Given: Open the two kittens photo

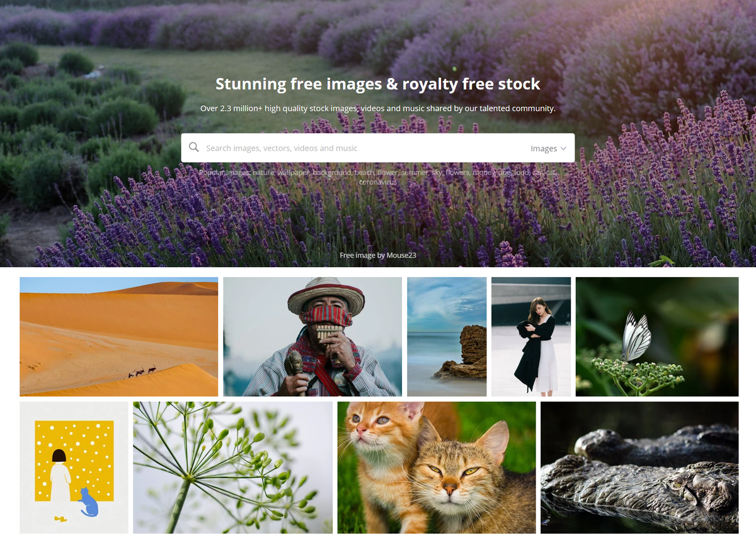Looking at the screenshot, I should [x=437, y=467].
